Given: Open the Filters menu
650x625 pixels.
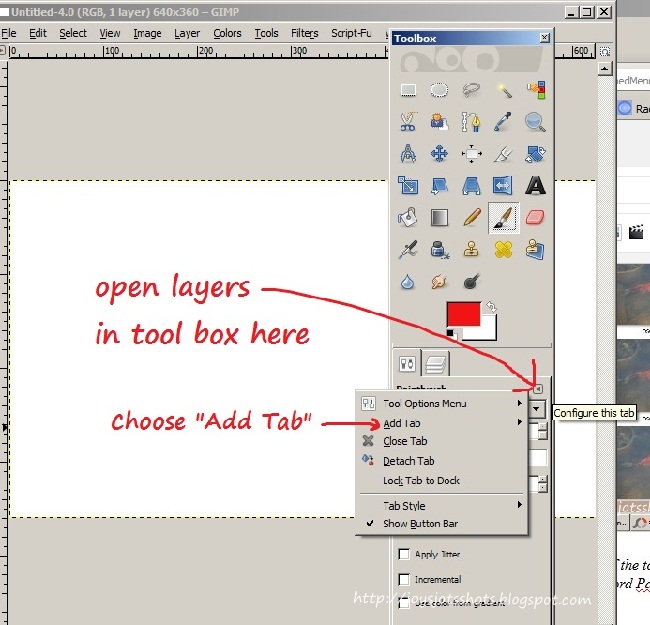Looking at the screenshot, I should point(305,33).
